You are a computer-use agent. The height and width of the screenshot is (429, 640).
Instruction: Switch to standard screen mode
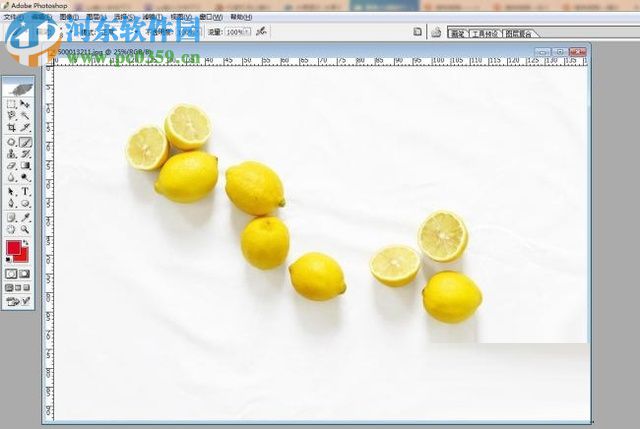(9, 288)
